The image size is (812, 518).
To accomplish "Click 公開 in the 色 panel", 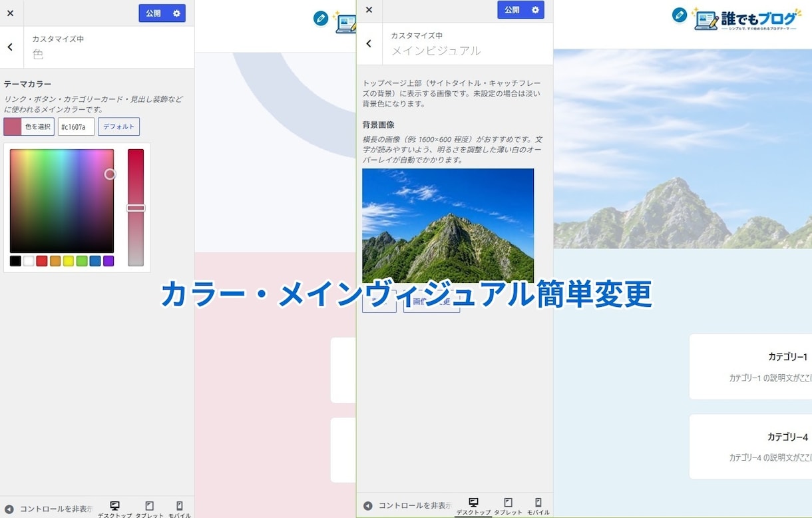I will coord(153,13).
